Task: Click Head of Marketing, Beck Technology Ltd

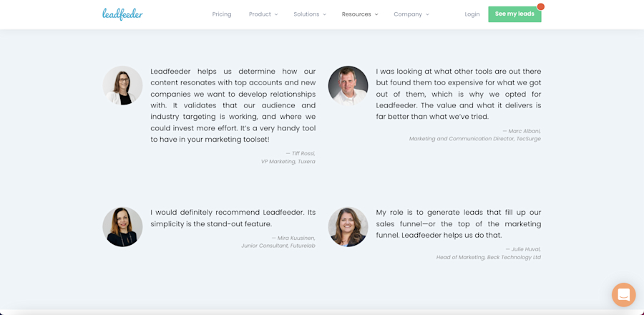Action: (489, 258)
